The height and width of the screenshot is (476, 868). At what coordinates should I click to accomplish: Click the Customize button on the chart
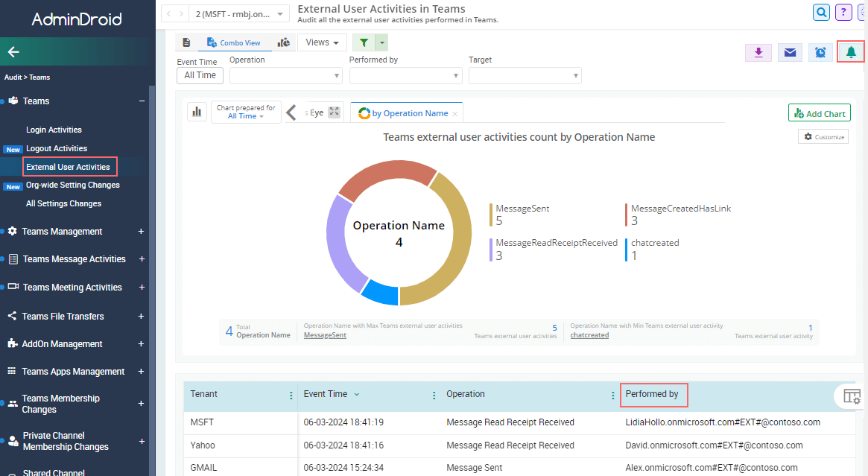tap(823, 136)
